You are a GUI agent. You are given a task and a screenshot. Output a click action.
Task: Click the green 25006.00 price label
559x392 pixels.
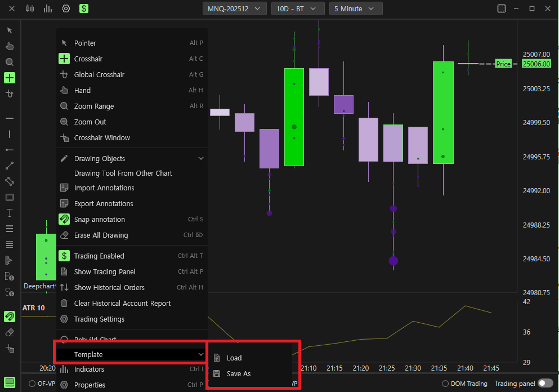[536, 64]
